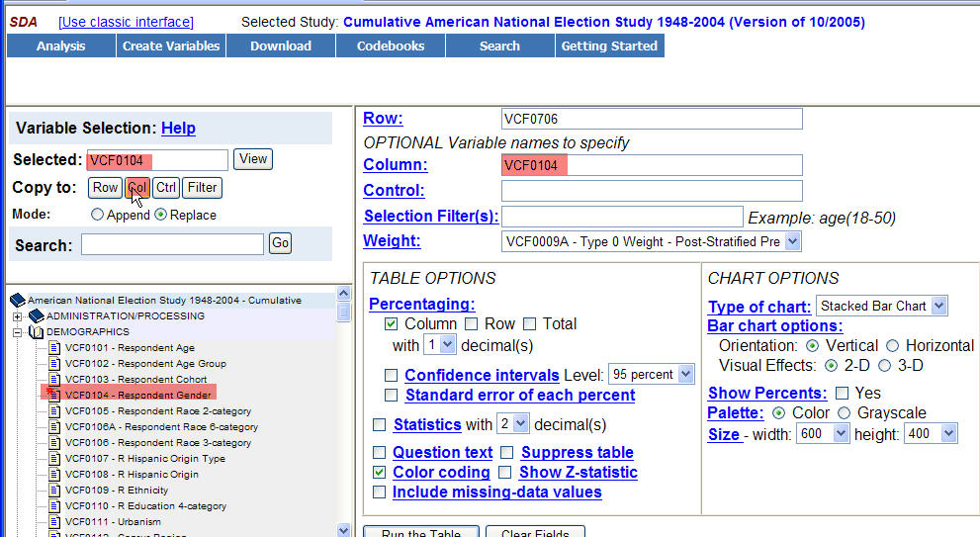Click document icon for VCF0108 R Hispanic Origin
This screenshot has width=980, height=537.
point(55,475)
